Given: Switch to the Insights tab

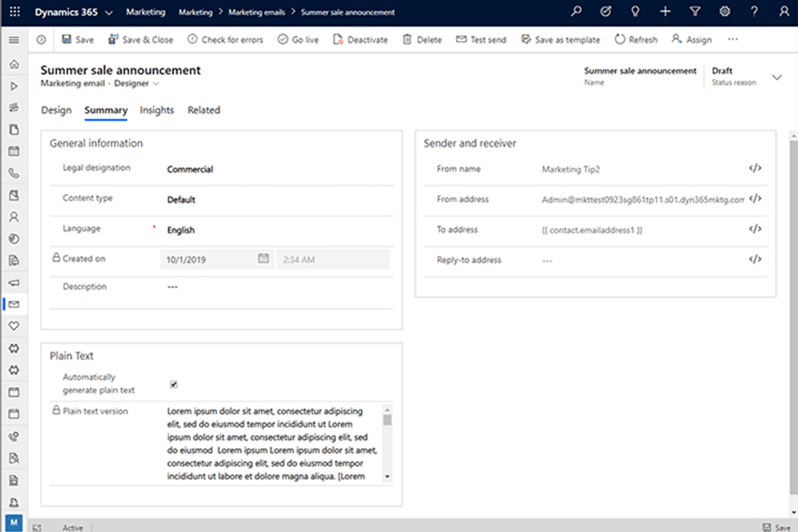Looking at the screenshot, I should tap(156, 110).
